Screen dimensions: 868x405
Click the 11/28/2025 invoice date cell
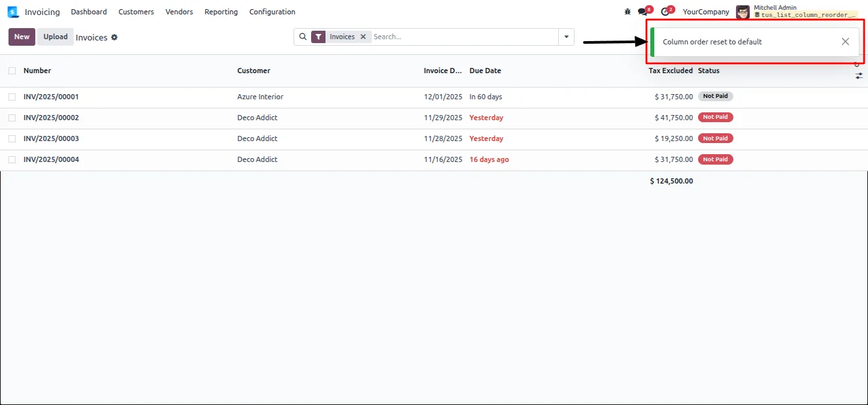click(443, 138)
